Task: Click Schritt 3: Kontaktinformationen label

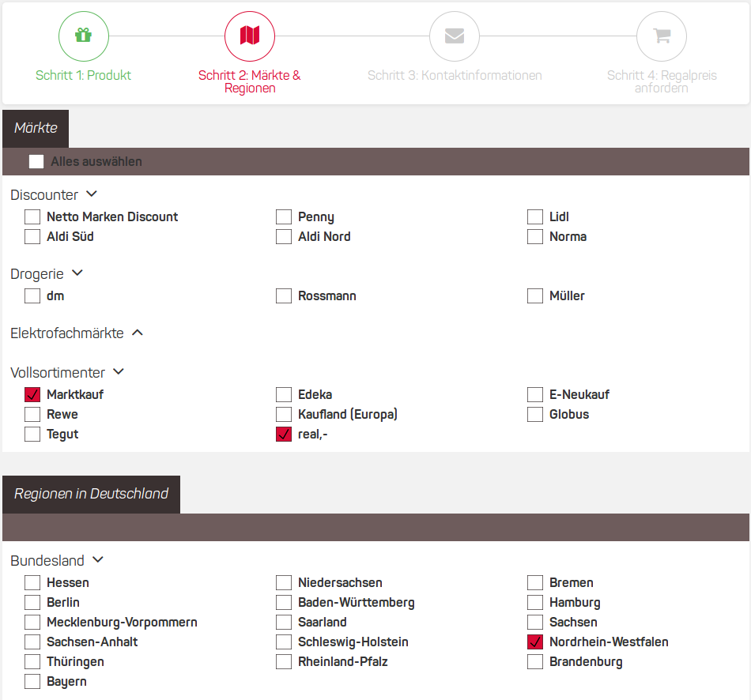Action: [x=455, y=76]
